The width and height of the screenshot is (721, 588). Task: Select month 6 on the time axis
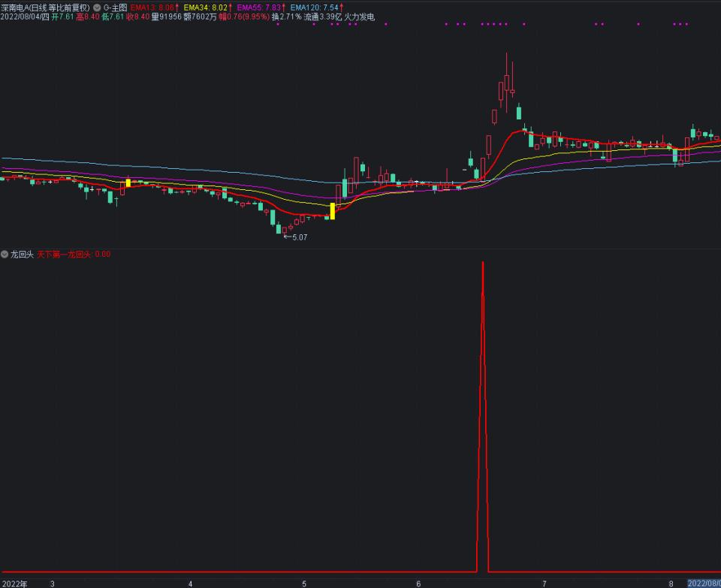(x=418, y=583)
